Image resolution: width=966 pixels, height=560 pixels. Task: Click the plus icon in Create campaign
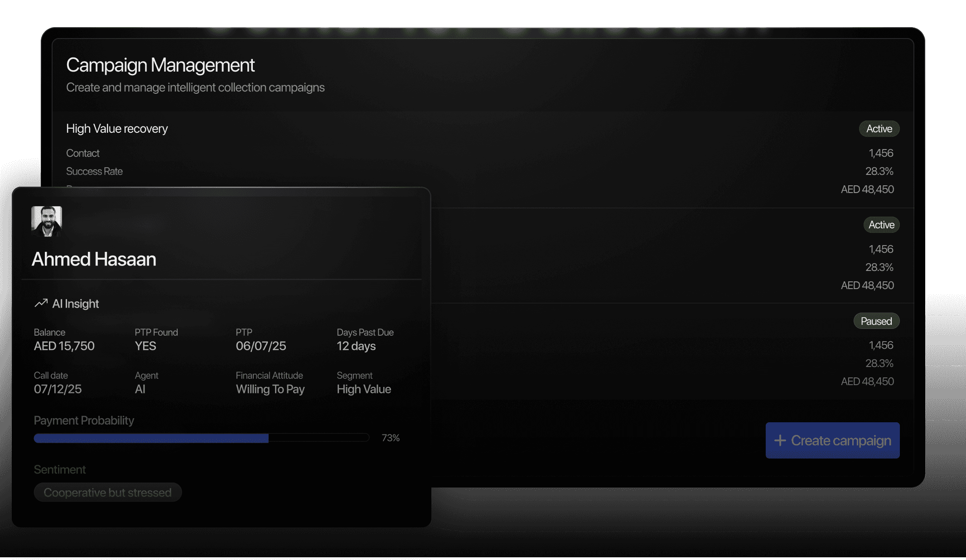pyautogui.click(x=780, y=440)
